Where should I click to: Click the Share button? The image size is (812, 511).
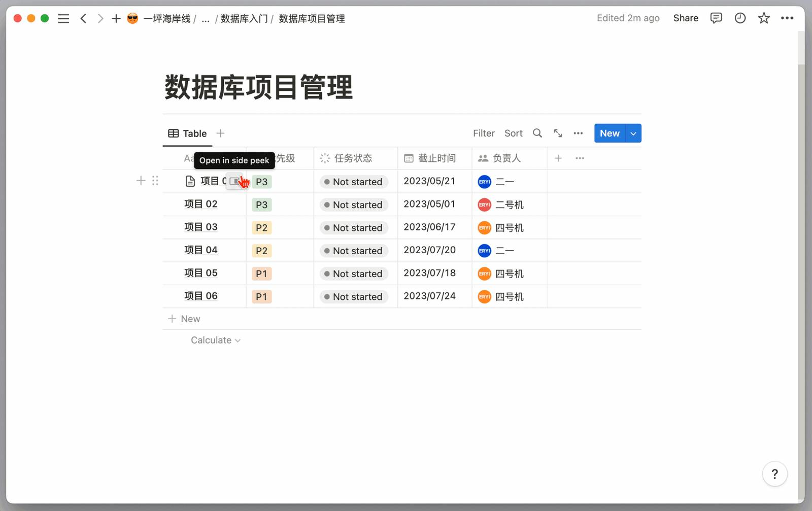686,18
